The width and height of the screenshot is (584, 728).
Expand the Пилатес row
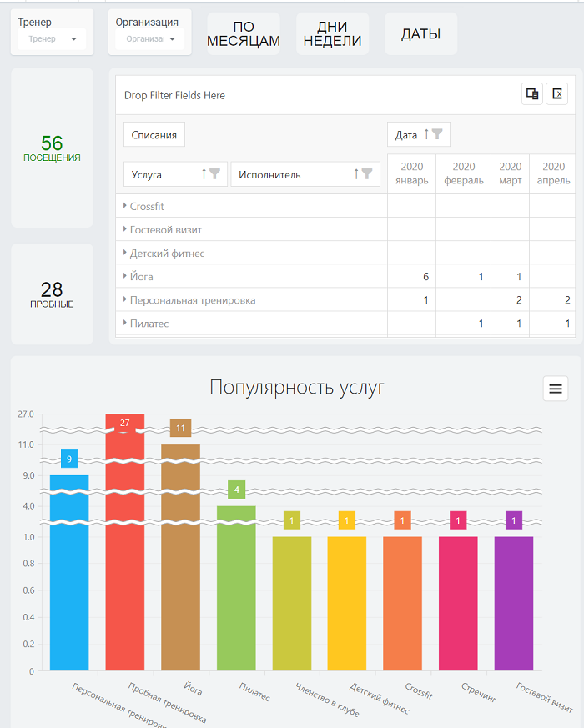pos(124,323)
